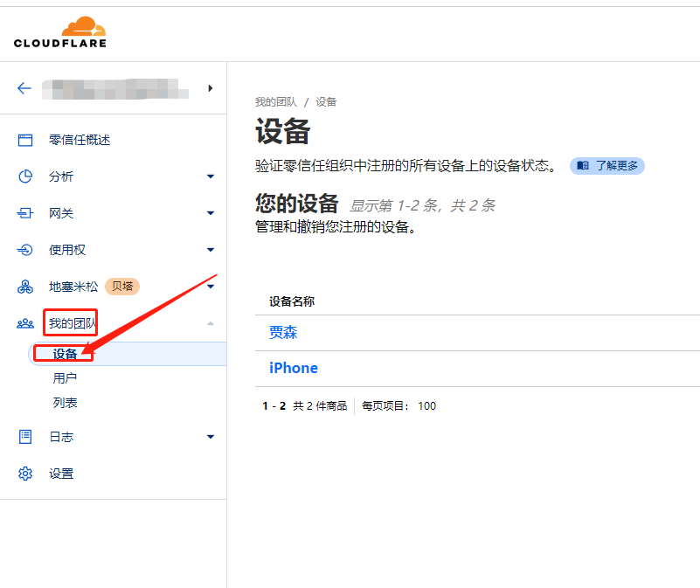Click the 设置 gear icon
The image size is (700, 588).
(x=25, y=474)
